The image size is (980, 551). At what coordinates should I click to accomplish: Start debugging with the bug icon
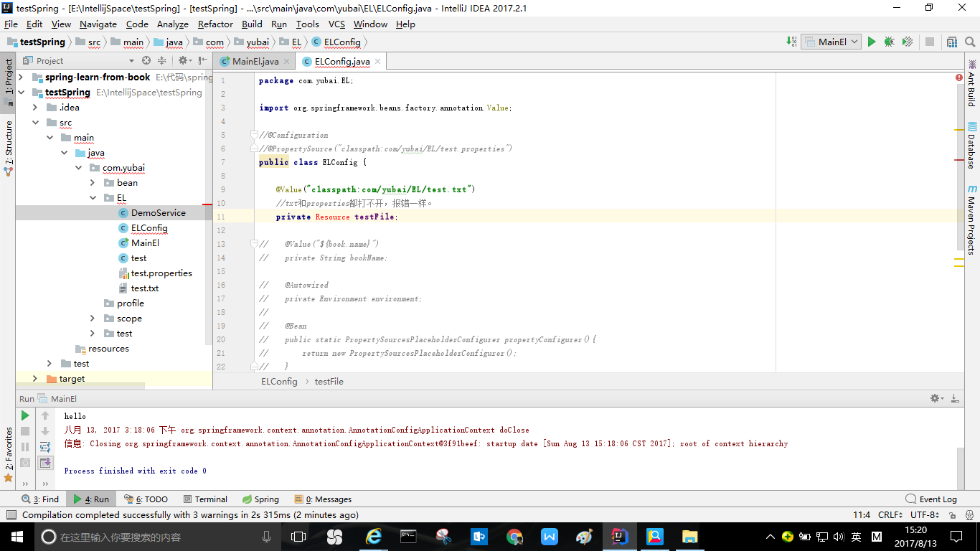tap(890, 42)
